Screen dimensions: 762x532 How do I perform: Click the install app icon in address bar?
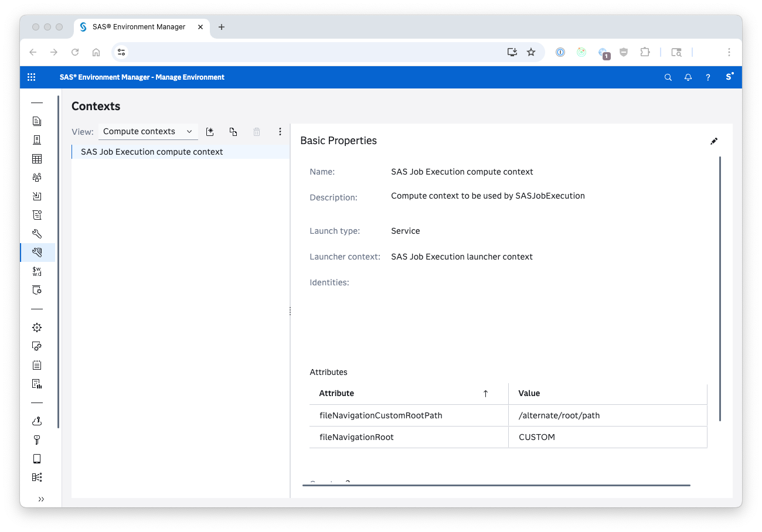[x=512, y=52]
